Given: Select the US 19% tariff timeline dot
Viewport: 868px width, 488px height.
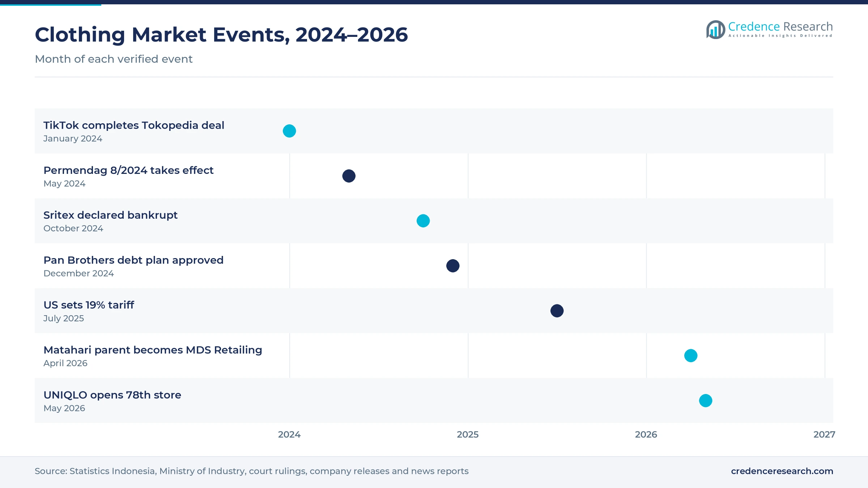Looking at the screenshot, I should (557, 311).
